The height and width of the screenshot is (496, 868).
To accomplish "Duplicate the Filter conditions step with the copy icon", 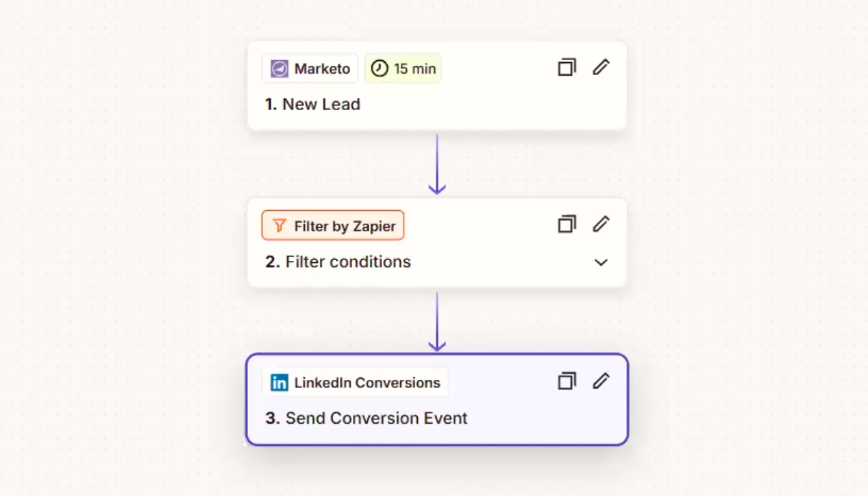I will (x=566, y=224).
